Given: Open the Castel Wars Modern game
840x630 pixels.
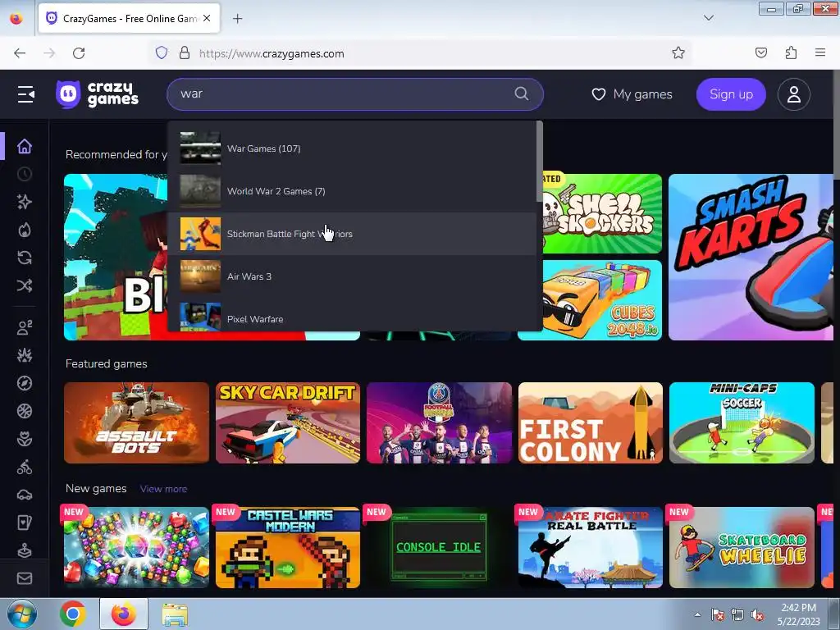Looking at the screenshot, I should [x=288, y=547].
